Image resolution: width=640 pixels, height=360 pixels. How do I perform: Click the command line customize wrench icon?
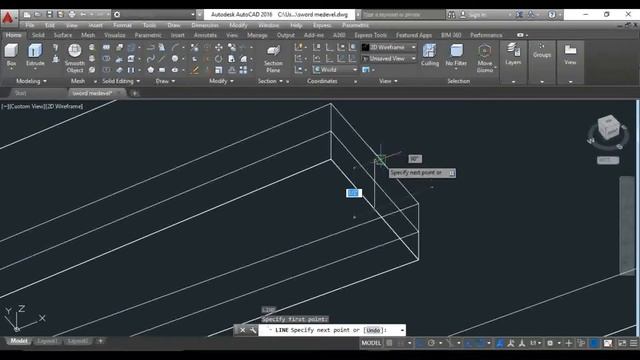[x=253, y=330]
